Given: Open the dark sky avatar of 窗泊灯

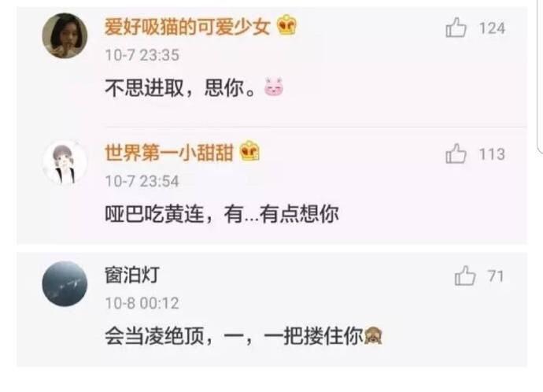Looking at the screenshot, I should [65, 284].
